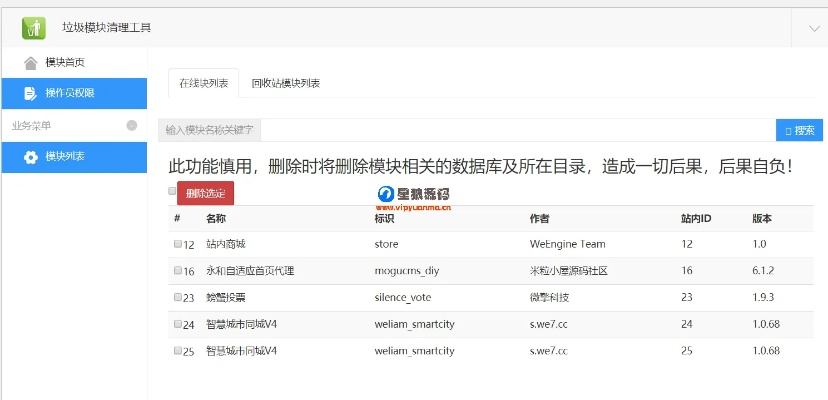Viewport: 828px width, 400px height.
Task: Click the 微擎科技 author cell
Action: pyautogui.click(x=550, y=297)
